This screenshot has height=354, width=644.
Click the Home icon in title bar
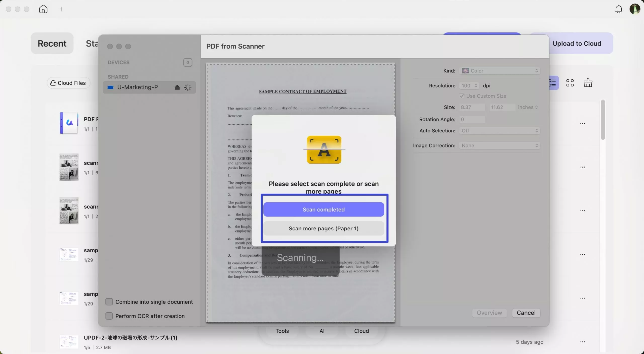click(x=43, y=9)
